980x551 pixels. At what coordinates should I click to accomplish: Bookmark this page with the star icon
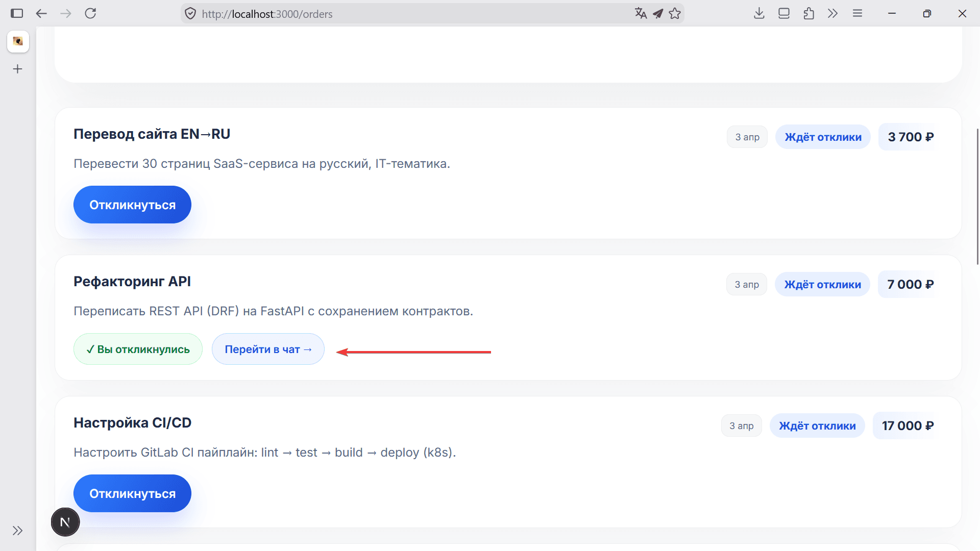click(x=675, y=14)
